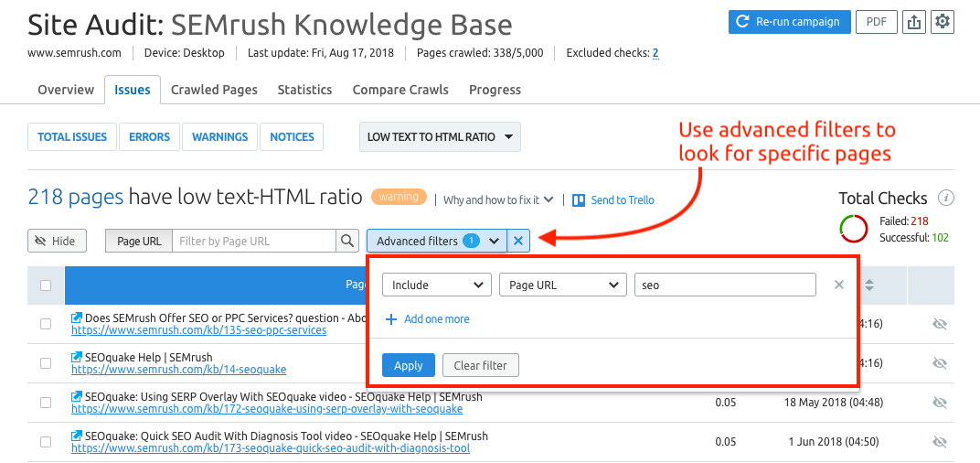Screen dimensions: 980x463
Task: Open the Excluded checks 2 link
Action: 655,53
